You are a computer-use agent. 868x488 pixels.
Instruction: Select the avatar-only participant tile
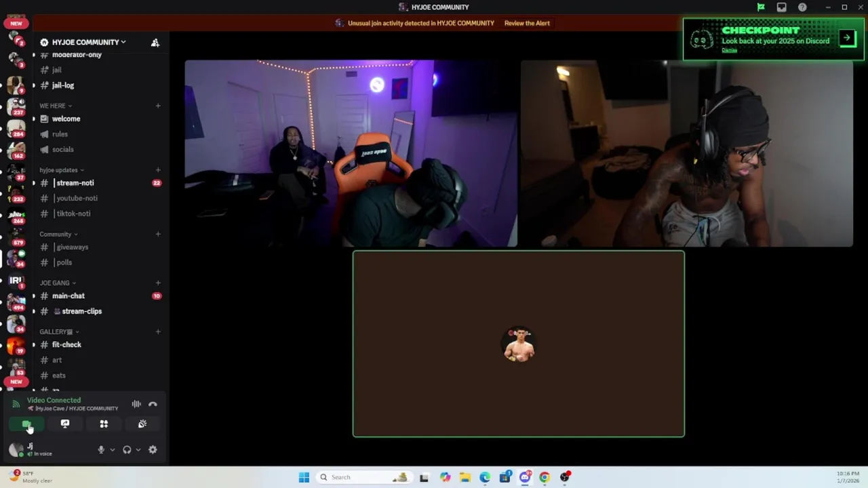(x=519, y=344)
